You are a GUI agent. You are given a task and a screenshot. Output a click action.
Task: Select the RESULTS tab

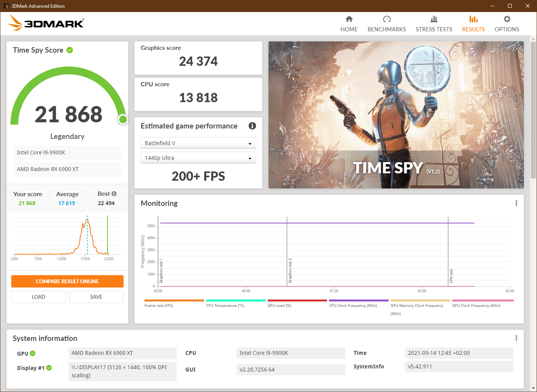(473, 24)
